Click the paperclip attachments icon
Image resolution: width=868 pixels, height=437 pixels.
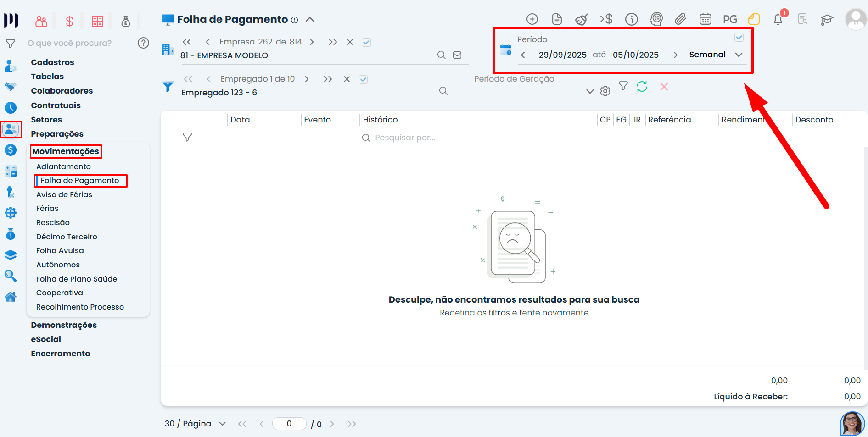point(680,19)
